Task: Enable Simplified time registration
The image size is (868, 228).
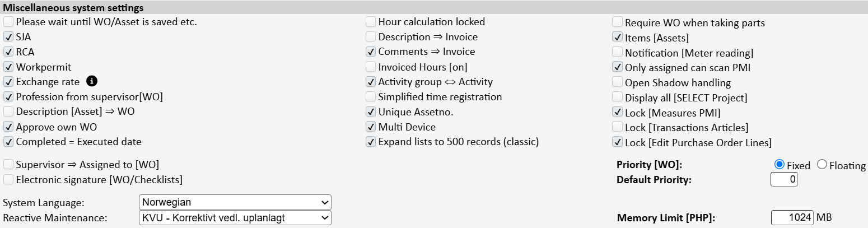Action: click(x=371, y=97)
